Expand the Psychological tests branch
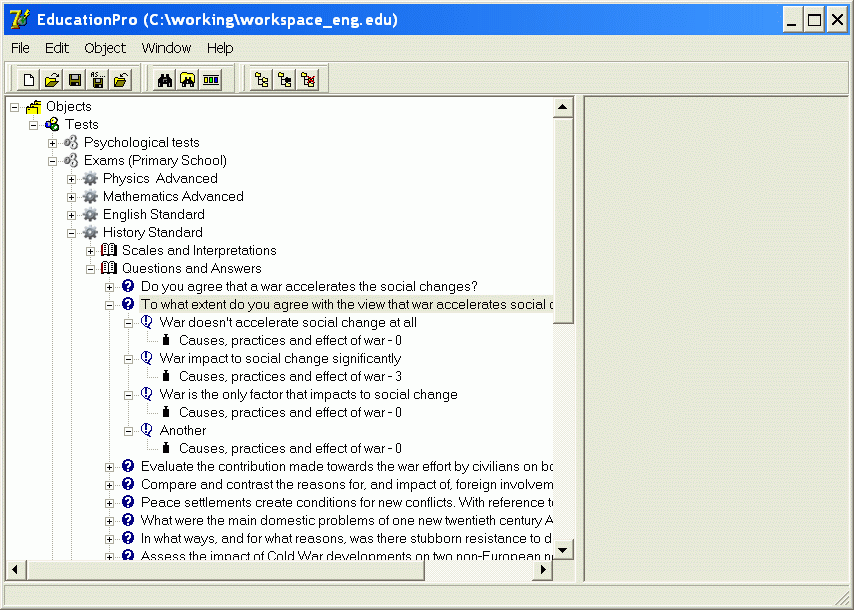The image size is (854, 610). pyautogui.click(x=53, y=142)
